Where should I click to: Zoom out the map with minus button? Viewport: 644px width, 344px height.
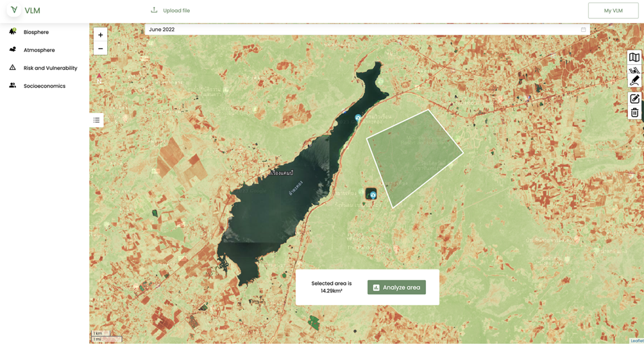click(100, 49)
